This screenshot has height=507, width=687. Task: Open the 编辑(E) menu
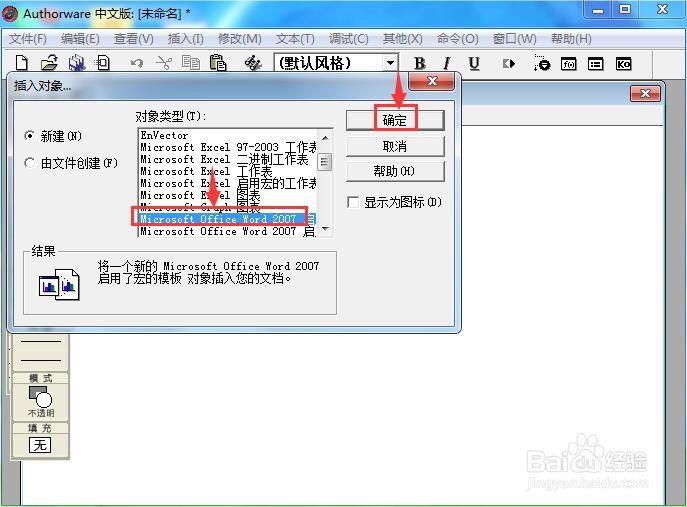pos(80,39)
